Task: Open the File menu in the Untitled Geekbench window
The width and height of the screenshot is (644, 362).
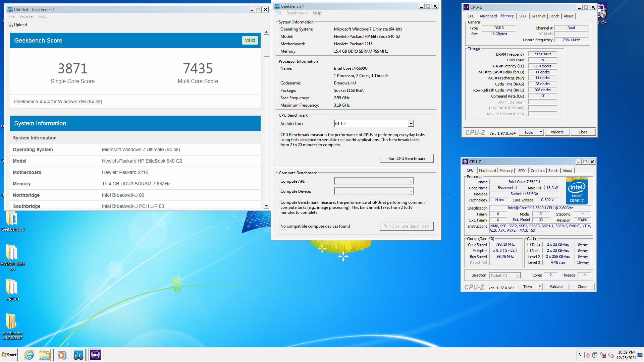Action: [12, 16]
